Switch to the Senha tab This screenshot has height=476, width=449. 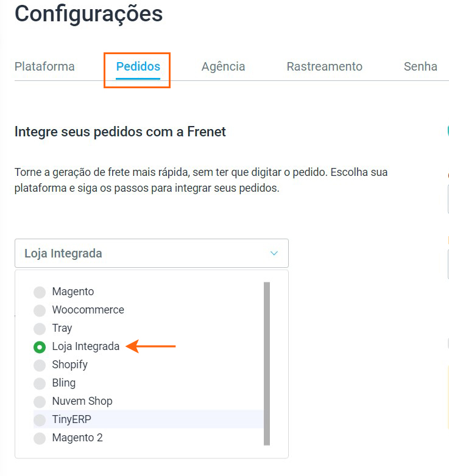[x=420, y=66]
